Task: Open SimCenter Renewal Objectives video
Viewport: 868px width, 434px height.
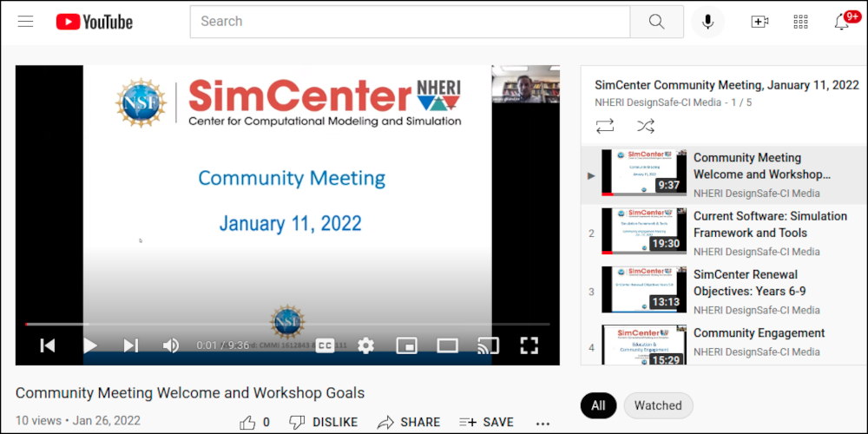Action: (724, 292)
